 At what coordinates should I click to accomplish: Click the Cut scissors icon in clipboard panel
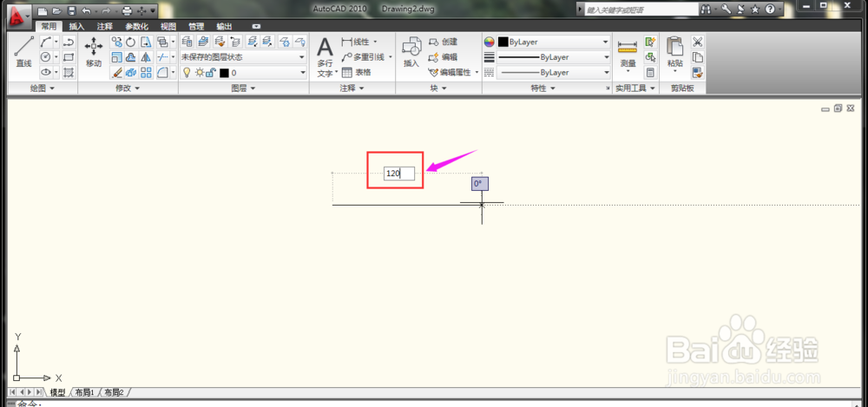[x=698, y=42]
